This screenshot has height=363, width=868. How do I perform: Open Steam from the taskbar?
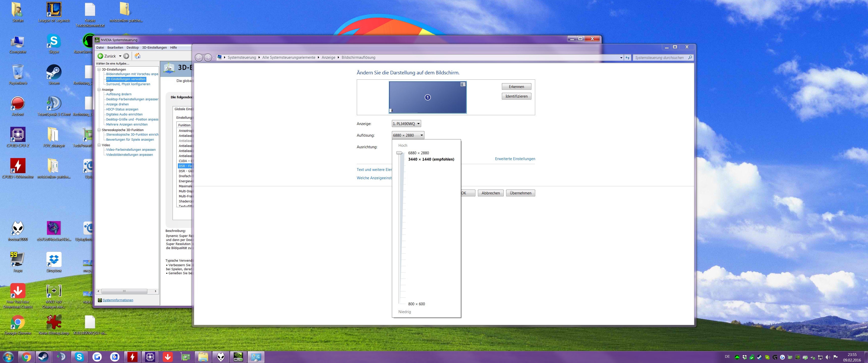tap(43, 357)
